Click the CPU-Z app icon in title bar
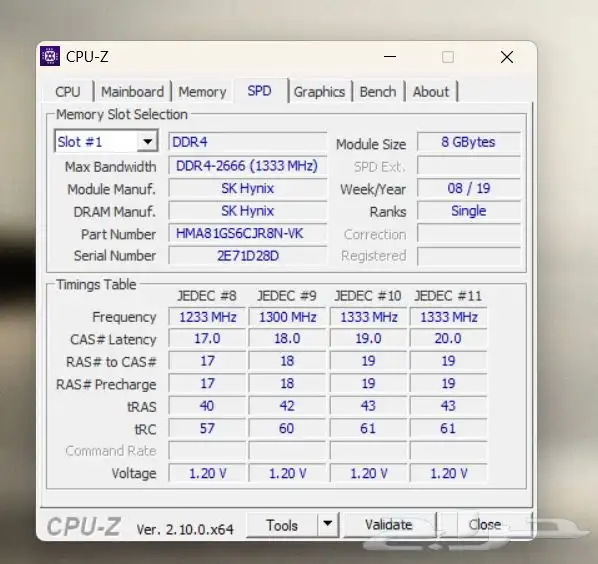The image size is (598, 564). point(50,56)
